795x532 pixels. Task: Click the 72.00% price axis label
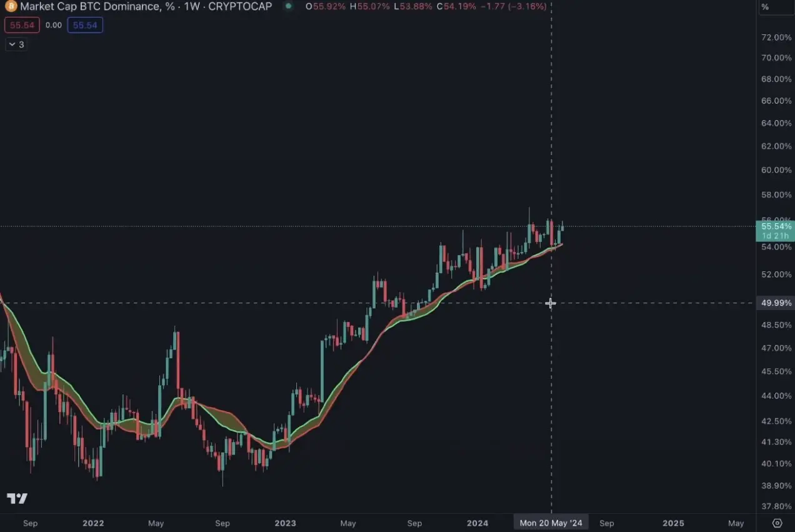point(776,38)
